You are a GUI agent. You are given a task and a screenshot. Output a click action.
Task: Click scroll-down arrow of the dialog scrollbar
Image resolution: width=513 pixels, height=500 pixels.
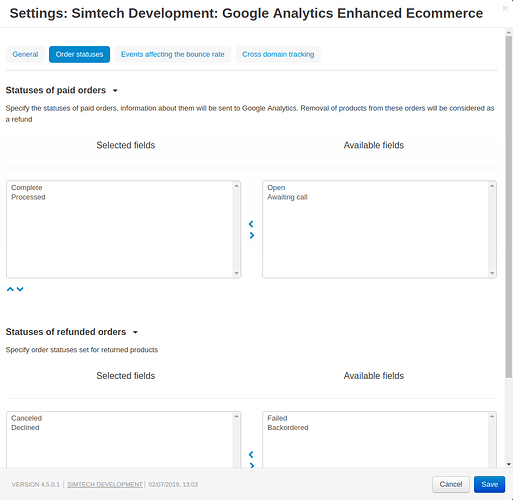point(509,464)
